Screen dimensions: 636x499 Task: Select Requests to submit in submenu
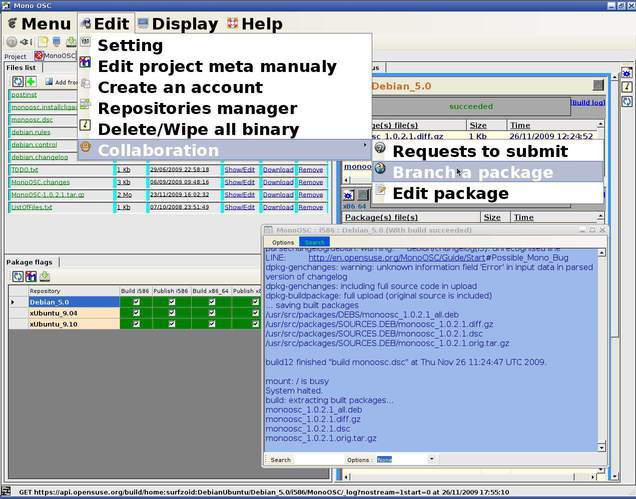[x=488, y=151]
